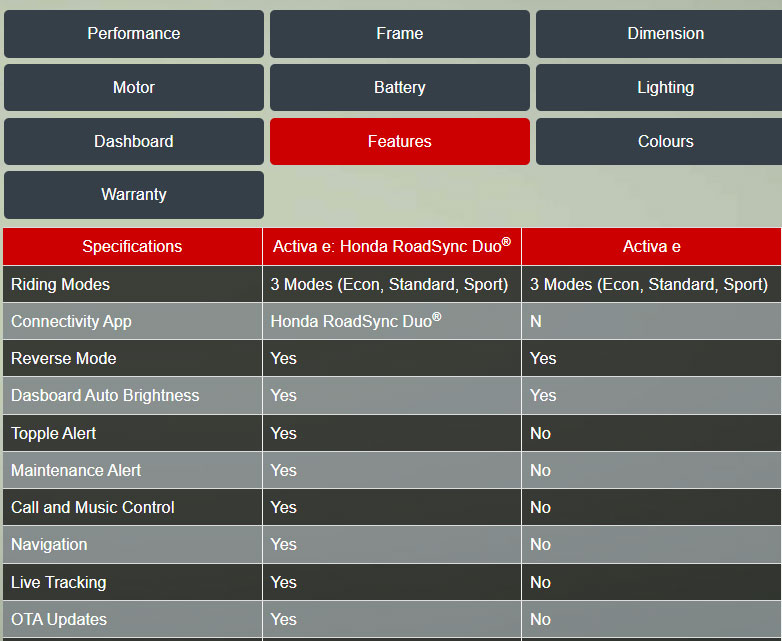Select the OTA Updates row label
Viewport: 782px width, 641px height.
click(x=59, y=619)
